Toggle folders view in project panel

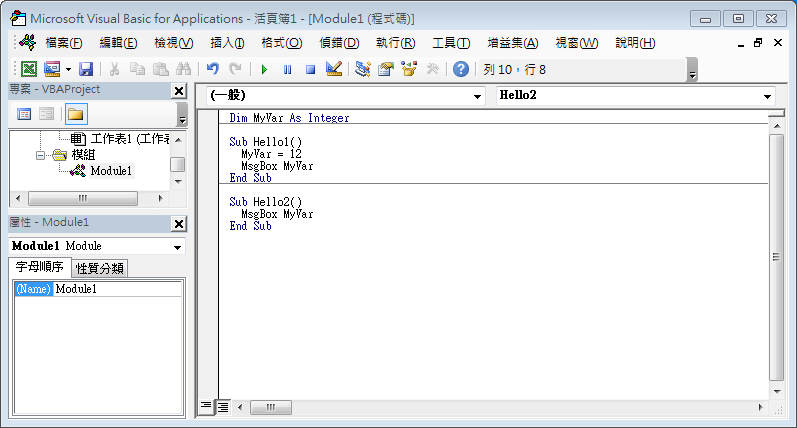click(75, 113)
